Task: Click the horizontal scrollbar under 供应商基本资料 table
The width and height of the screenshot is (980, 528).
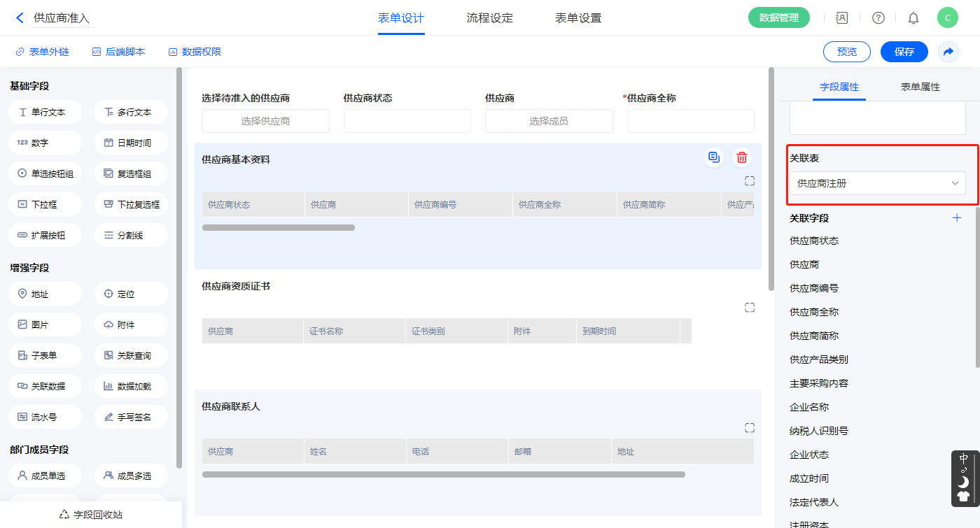Action: tap(279, 227)
